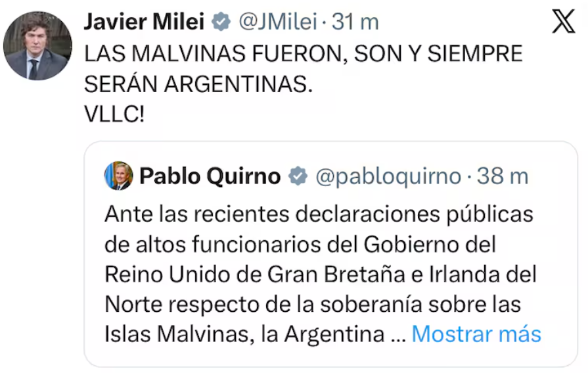Click the line starting Ante las recientes
Image resolution: width=588 pixels, height=373 pixels.
click(x=319, y=214)
